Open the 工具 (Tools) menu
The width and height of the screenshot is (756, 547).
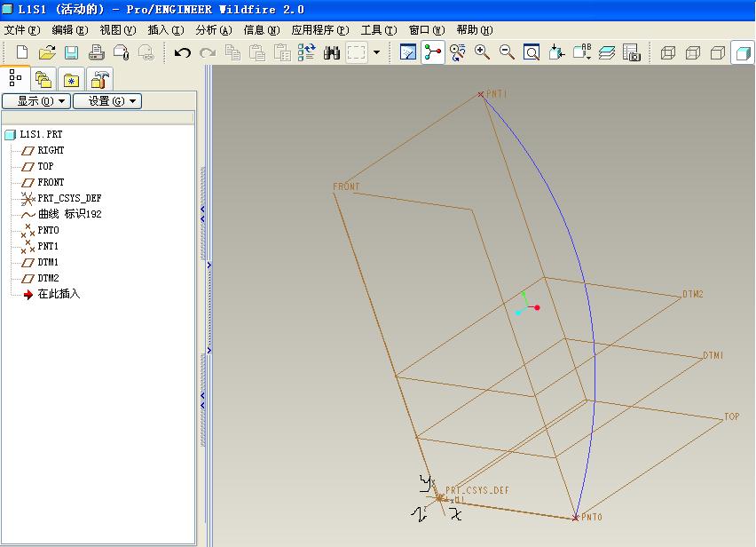pos(379,30)
